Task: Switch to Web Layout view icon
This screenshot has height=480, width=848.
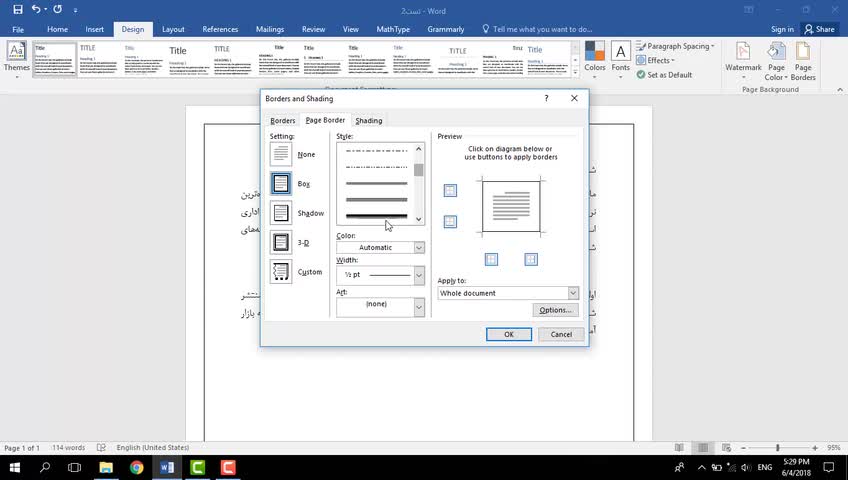Action: pyautogui.click(x=726, y=448)
